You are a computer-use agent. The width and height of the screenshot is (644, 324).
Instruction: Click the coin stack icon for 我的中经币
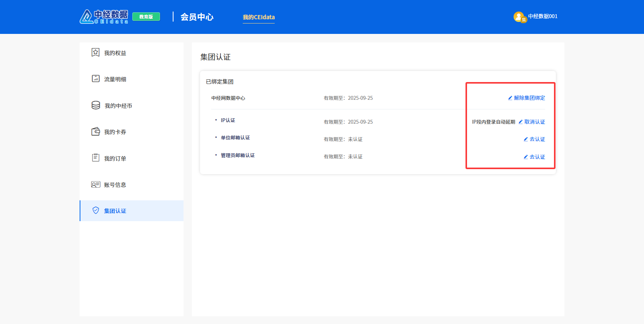(96, 105)
